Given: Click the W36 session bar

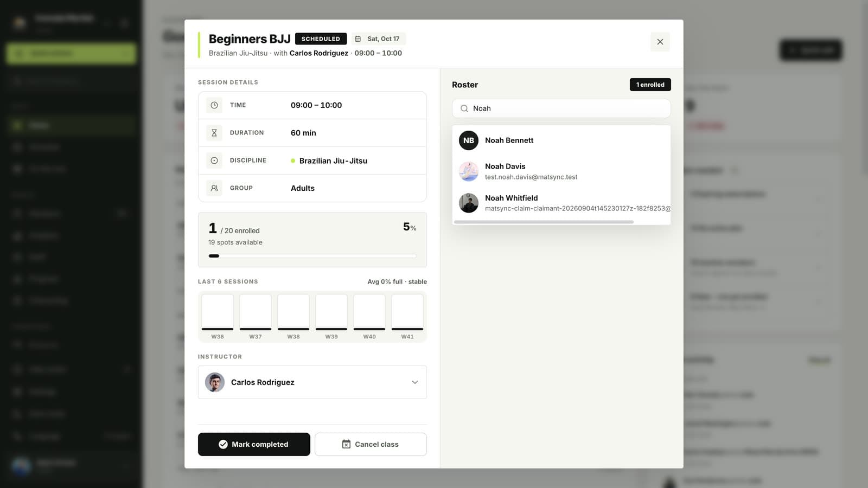Looking at the screenshot, I should 218,312.
